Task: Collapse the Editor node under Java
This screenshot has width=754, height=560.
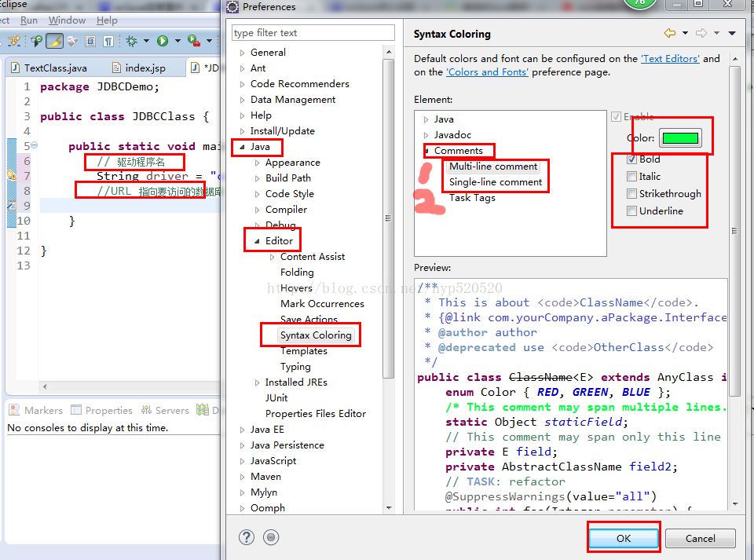Action: (x=257, y=241)
